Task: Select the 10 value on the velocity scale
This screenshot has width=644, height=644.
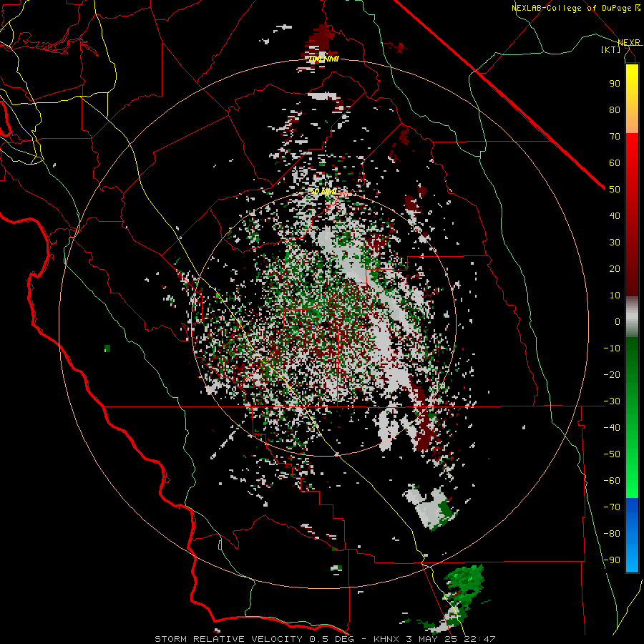Action: (615, 296)
